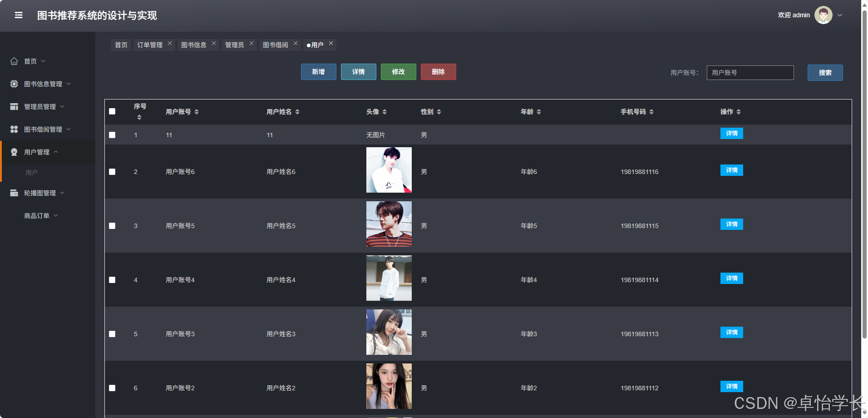The width and height of the screenshot is (868, 418).
Task: Check the 用户账号4 row checkbox
Action: [x=112, y=280]
